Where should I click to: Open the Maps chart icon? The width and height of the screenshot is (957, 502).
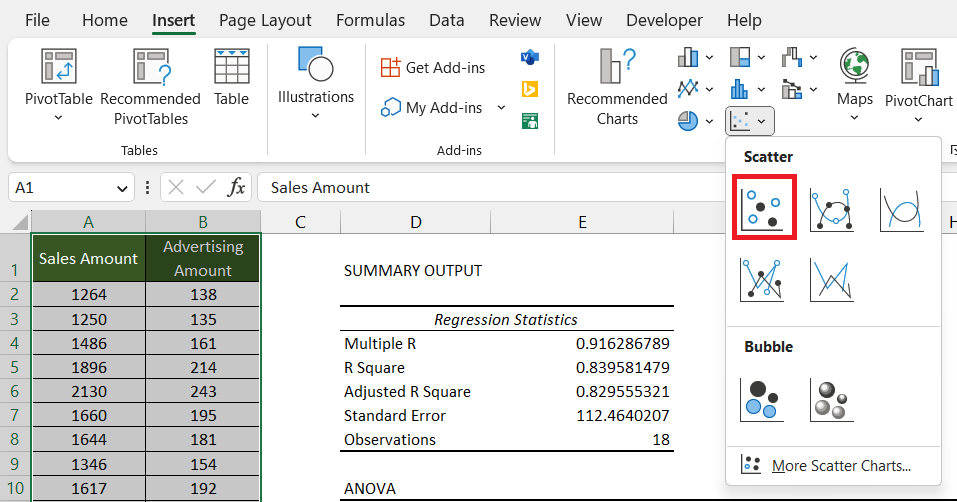click(x=854, y=66)
